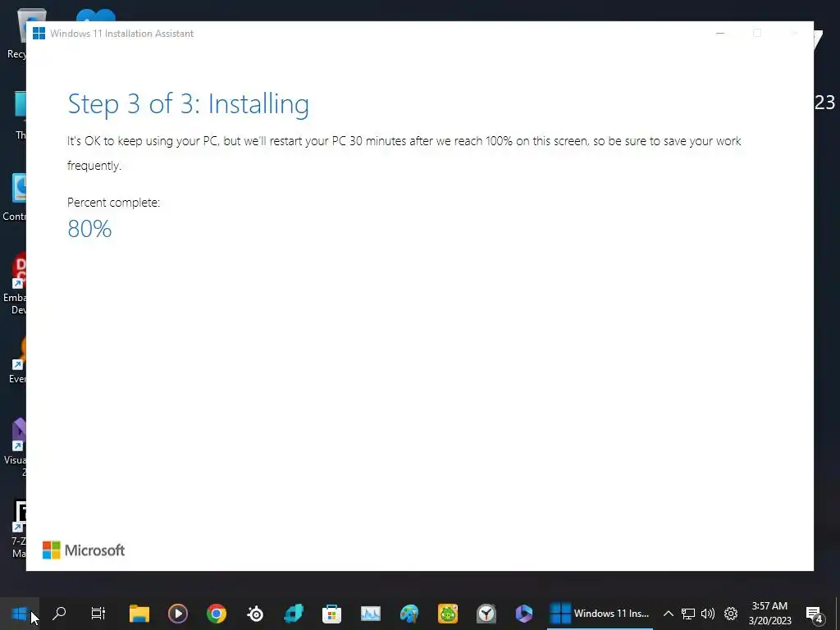The height and width of the screenshot is (630, 840).
Task: Open This PC desktop icon
Action: pyautogui.click(x=20, y=115)
